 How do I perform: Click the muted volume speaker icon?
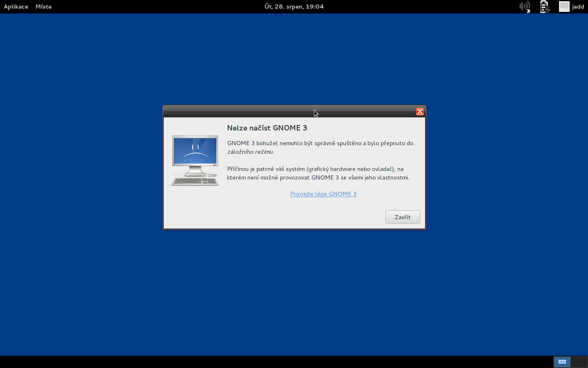[525, 7]
